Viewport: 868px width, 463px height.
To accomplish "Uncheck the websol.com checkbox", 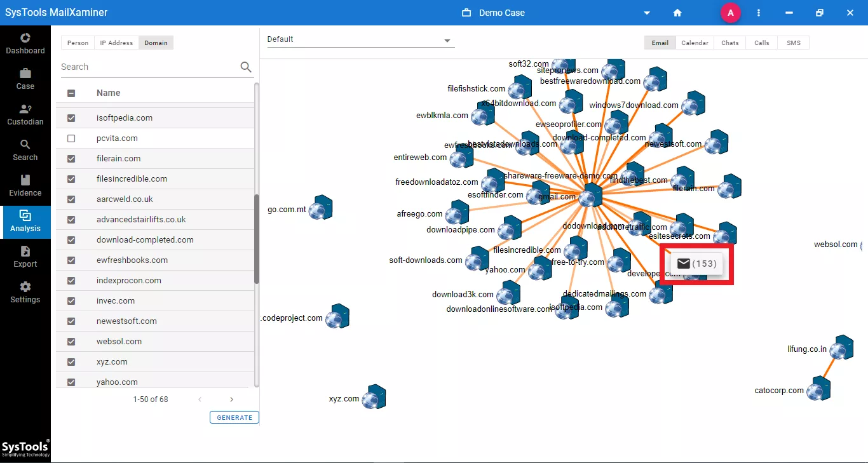I will 71,342.
